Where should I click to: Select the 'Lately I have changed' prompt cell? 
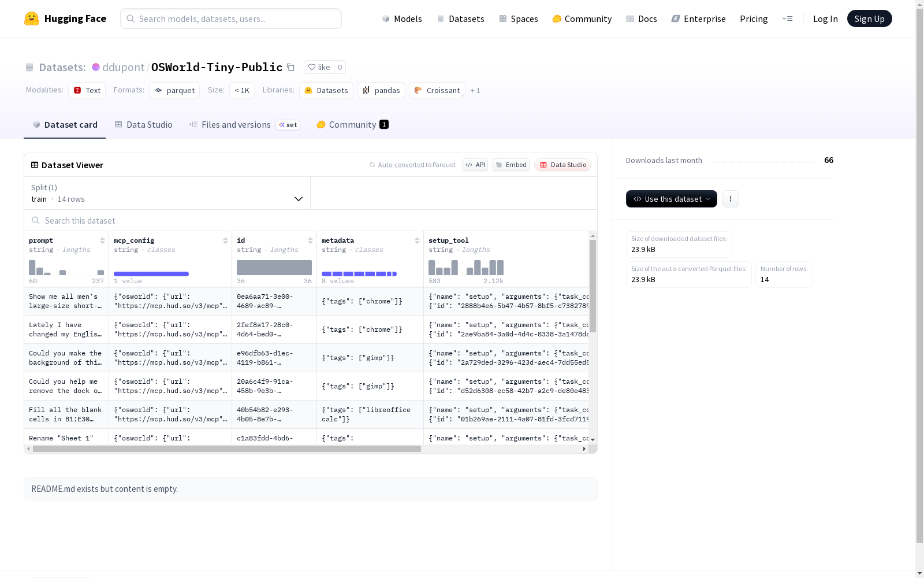[x=66, y=329]
